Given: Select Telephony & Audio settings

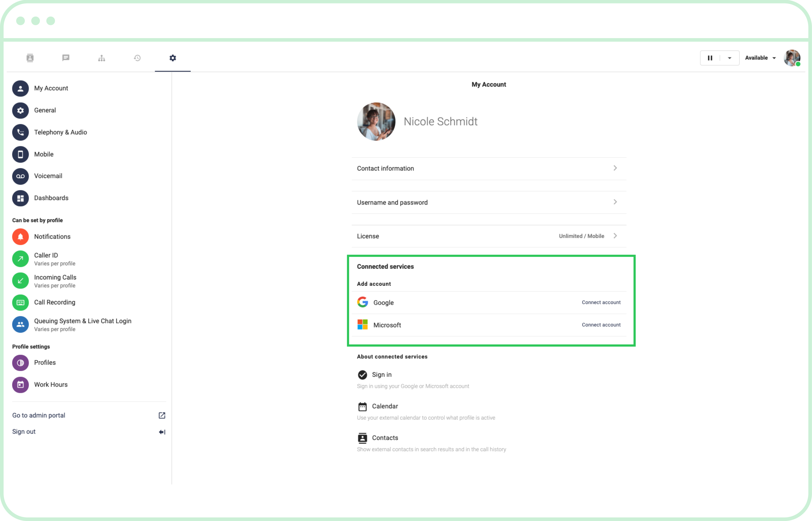Looking at the screenshot, I should tap(60, 132).
